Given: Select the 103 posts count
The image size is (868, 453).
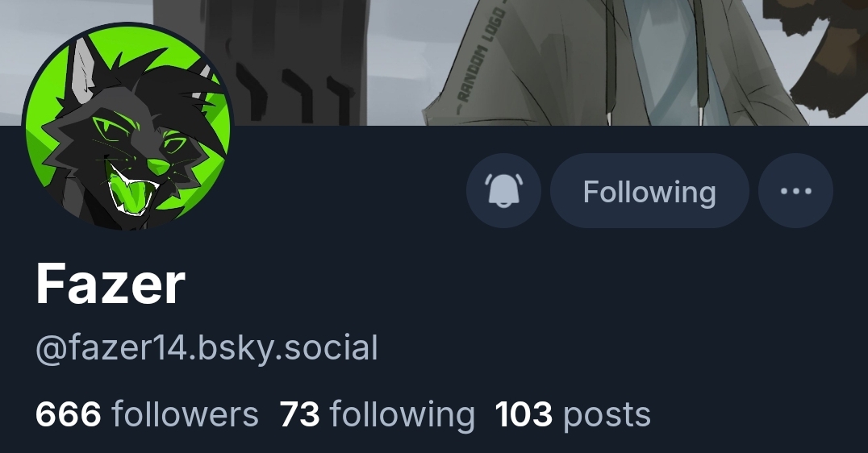Looking at the screenshot, I should tap(573, 414).
